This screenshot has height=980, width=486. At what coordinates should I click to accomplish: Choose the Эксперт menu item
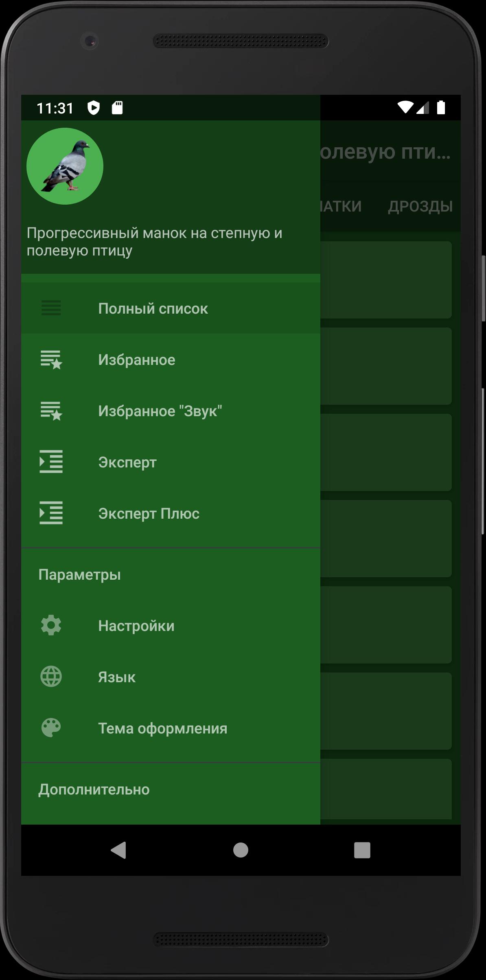[171, 462]
